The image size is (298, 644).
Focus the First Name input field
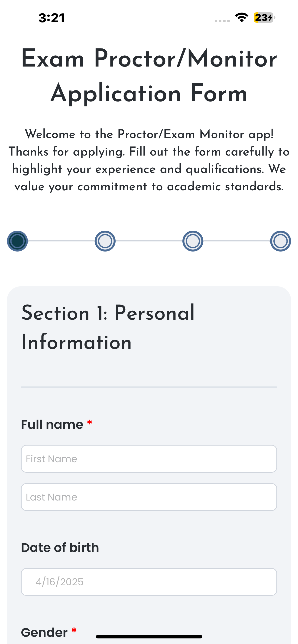pos(149,459)
